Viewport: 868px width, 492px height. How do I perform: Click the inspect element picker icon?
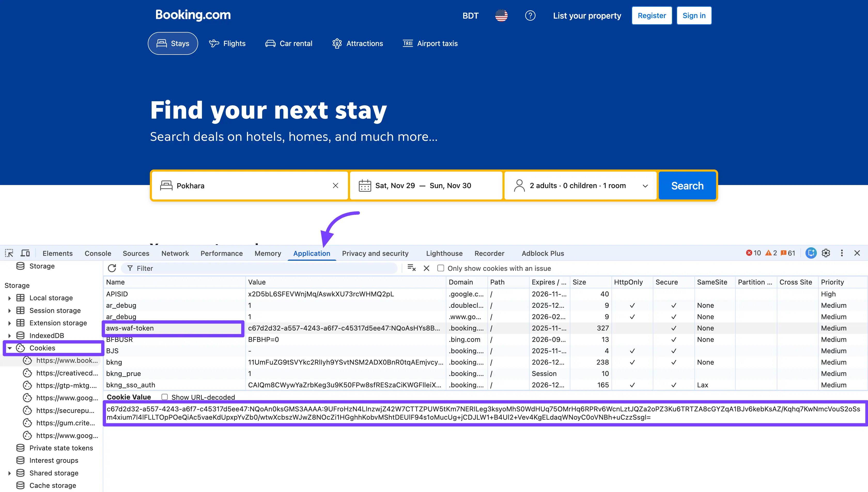point(9,253)
